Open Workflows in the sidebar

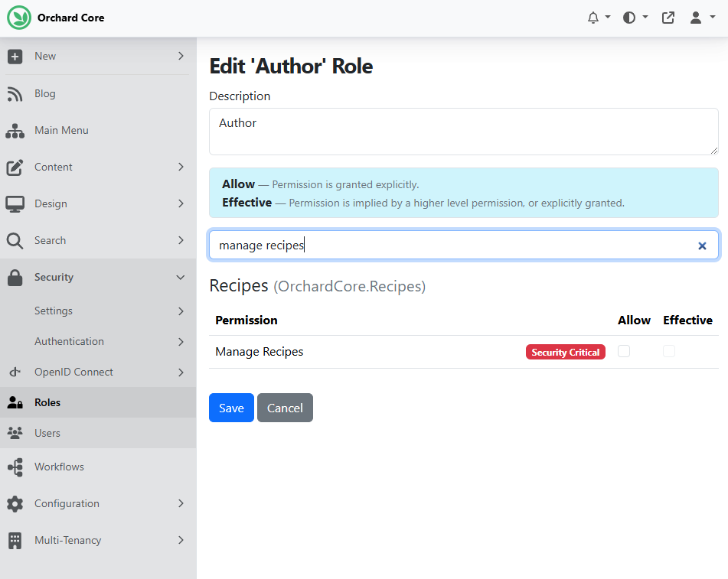pyautogui.click(x=98, y=467)
